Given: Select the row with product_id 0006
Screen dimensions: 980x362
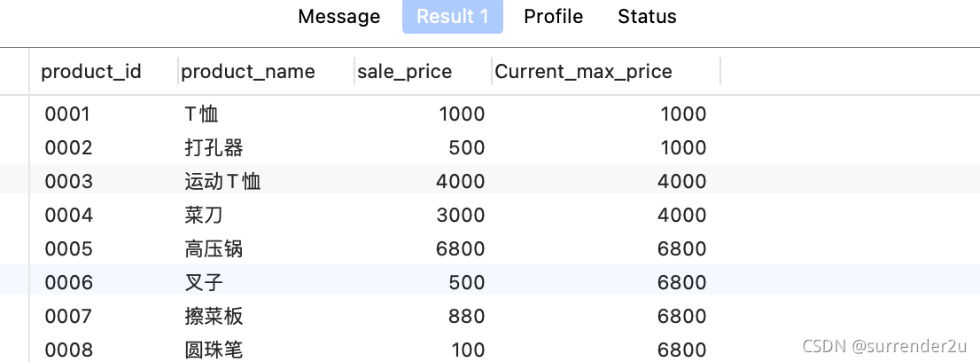Looking at the screenshot, I should click(490, 280).
